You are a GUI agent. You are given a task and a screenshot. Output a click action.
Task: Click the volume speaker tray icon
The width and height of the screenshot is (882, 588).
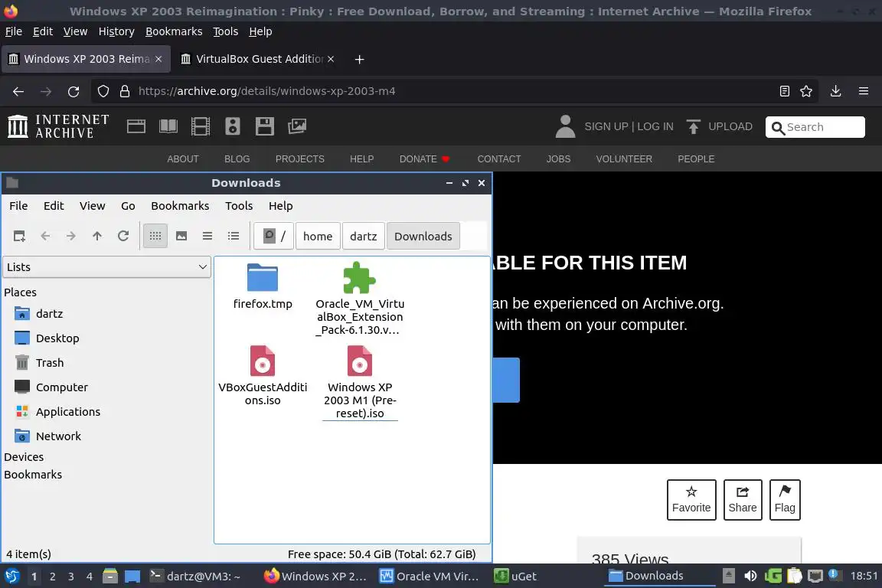pyautogui.click(x=750, y=576)
